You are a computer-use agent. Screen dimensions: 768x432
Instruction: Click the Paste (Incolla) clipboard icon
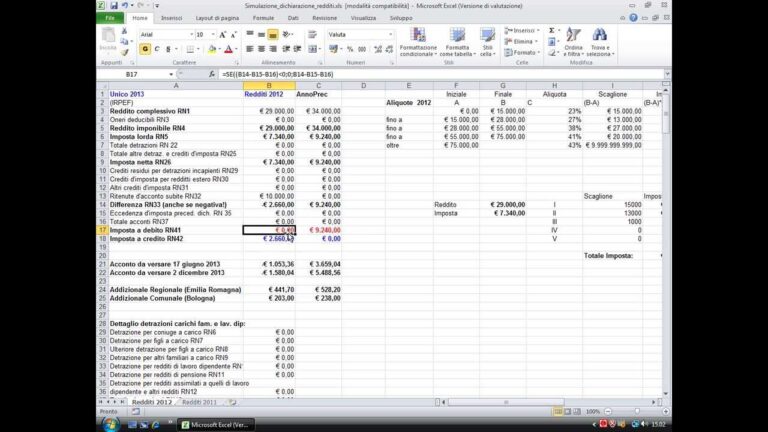click(x=108, y=36)
